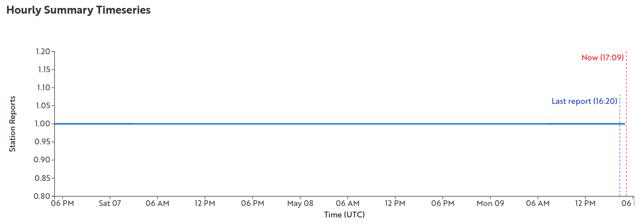Select the 0.85 y-axis tick value
Viewport: 644px width, 224px height.
point(43,178)
